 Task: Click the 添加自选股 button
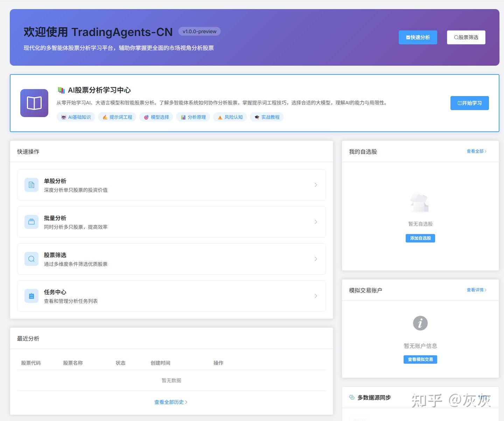[420, 238]
